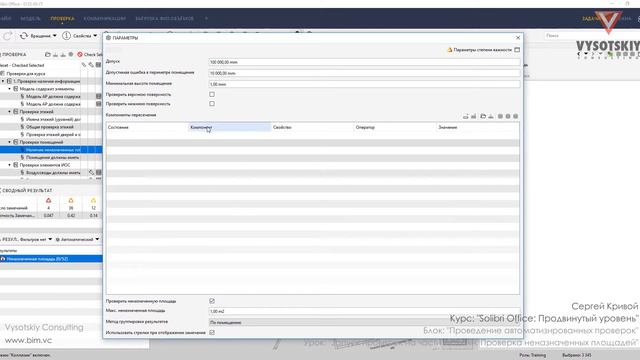Open the Свойства (Info) tool dropdown
This screenshot has width=640, height=360.
click(80, 36)
